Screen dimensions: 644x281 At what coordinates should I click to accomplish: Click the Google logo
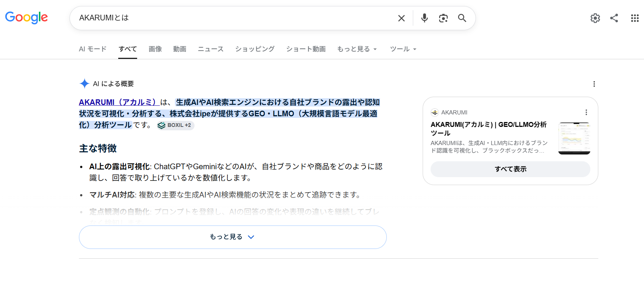(x=26, y=17)
